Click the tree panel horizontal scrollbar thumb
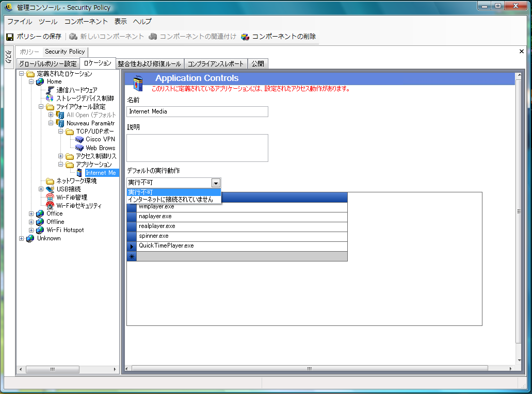The image size is (532, 394). coord(53,369)
